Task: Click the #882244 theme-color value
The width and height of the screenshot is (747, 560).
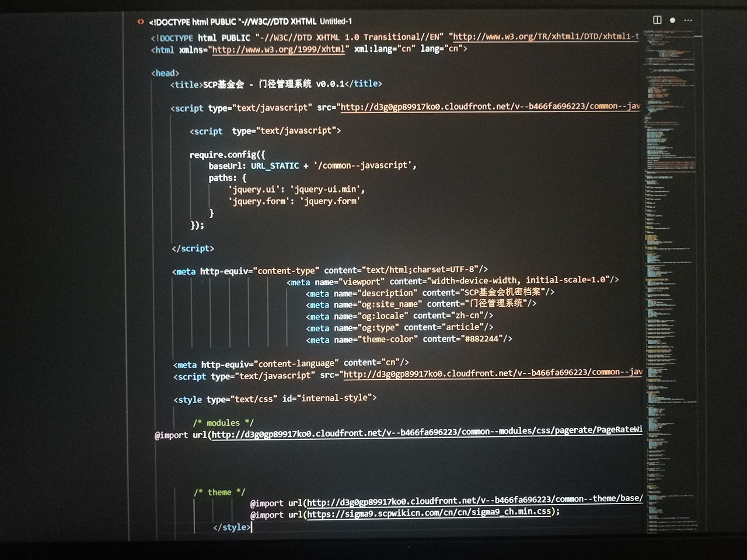Action: click(482, 339)
